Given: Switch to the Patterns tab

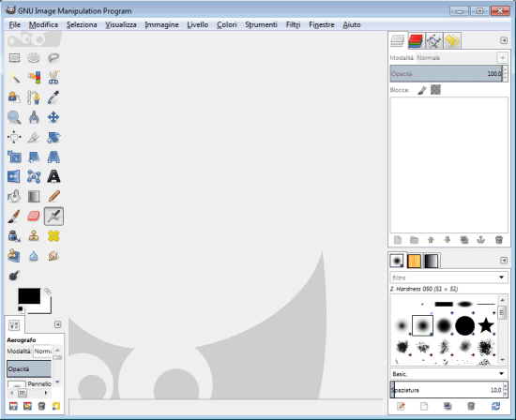Looking at the screenshot, I should coord(415,261).
